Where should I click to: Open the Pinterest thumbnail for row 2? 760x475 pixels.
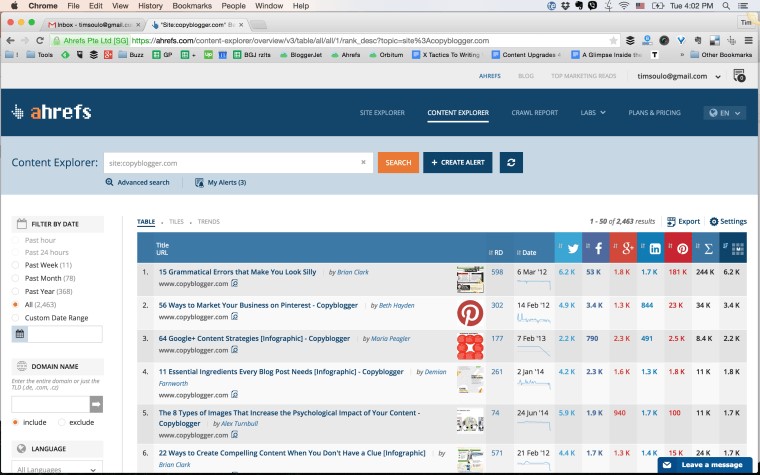470,313
